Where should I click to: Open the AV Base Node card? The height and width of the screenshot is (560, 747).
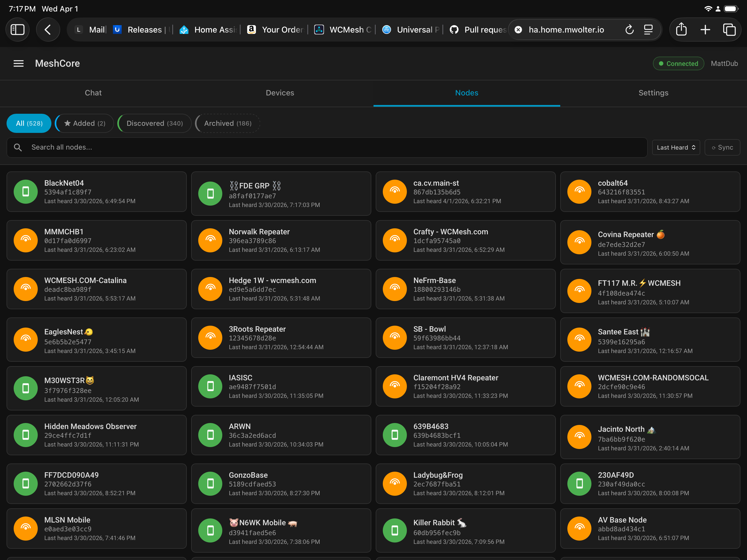pos(650,529)
